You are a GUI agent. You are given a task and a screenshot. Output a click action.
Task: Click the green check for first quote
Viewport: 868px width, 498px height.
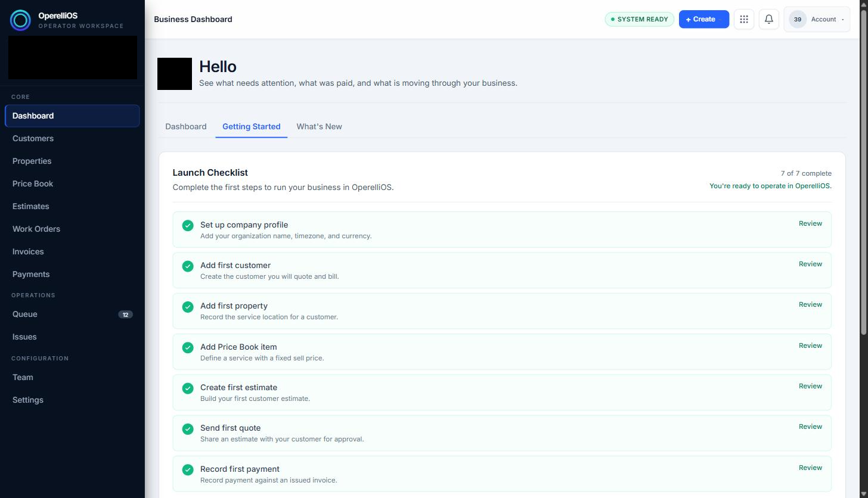(x=188, y=429)
